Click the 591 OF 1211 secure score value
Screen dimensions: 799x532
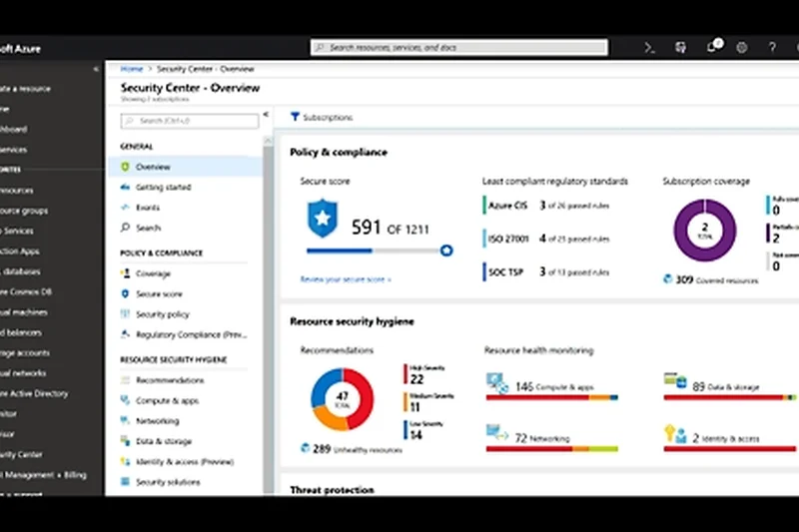(390, 228)
